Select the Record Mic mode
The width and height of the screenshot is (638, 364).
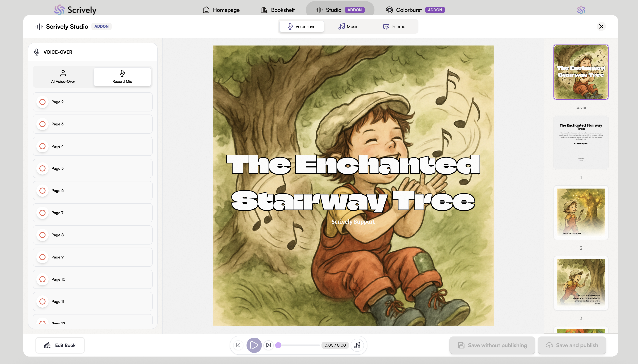122,77
